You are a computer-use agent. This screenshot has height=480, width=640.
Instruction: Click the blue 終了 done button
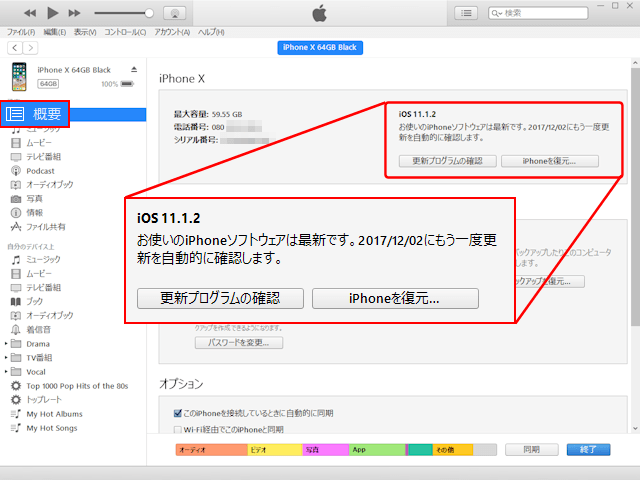coord(588,450)
